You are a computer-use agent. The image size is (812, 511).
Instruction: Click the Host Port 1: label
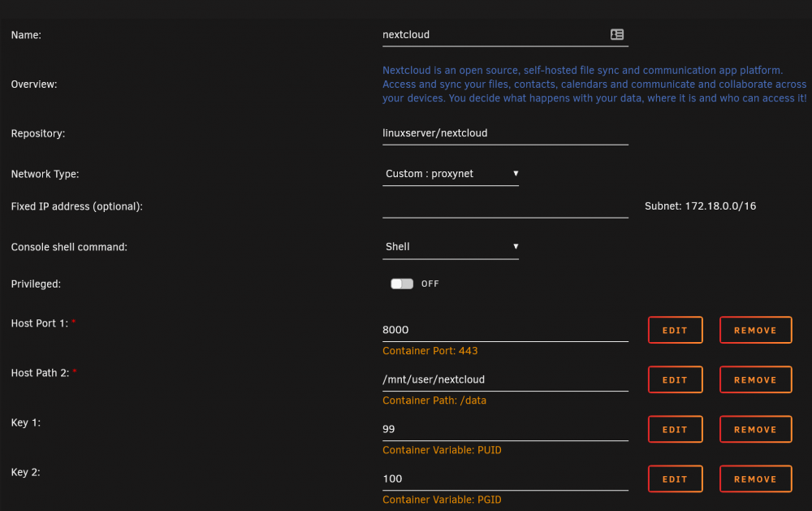point(40,323)
